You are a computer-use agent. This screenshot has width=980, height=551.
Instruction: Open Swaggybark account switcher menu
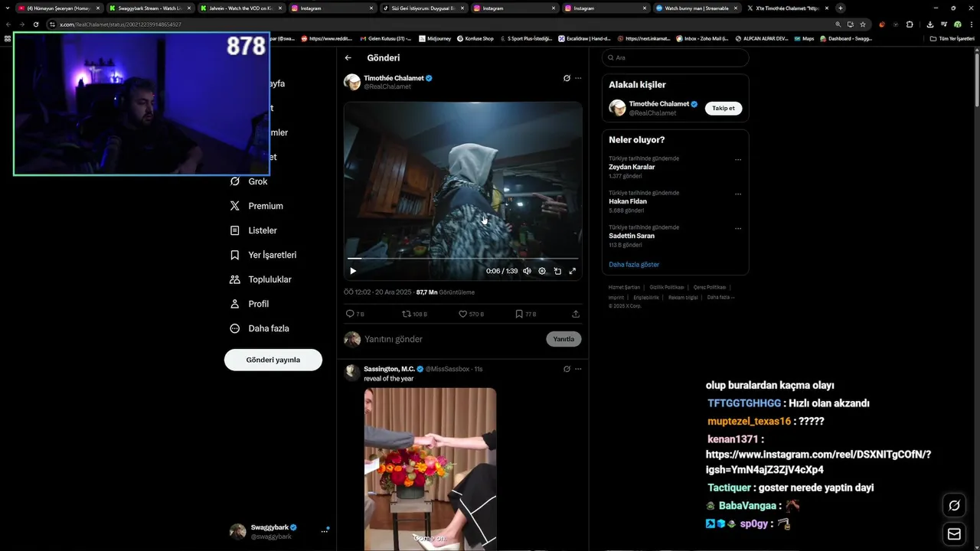pyautogui.click(x=280, y=532)
